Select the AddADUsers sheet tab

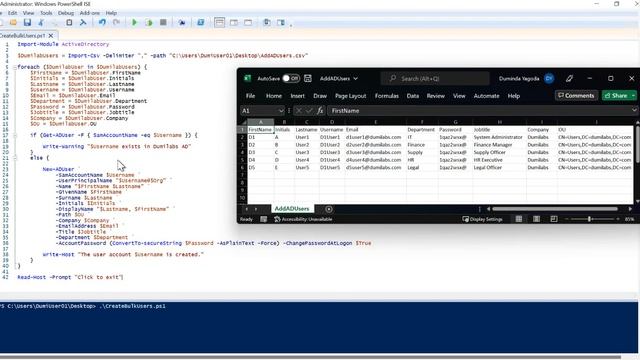[292, 209]
